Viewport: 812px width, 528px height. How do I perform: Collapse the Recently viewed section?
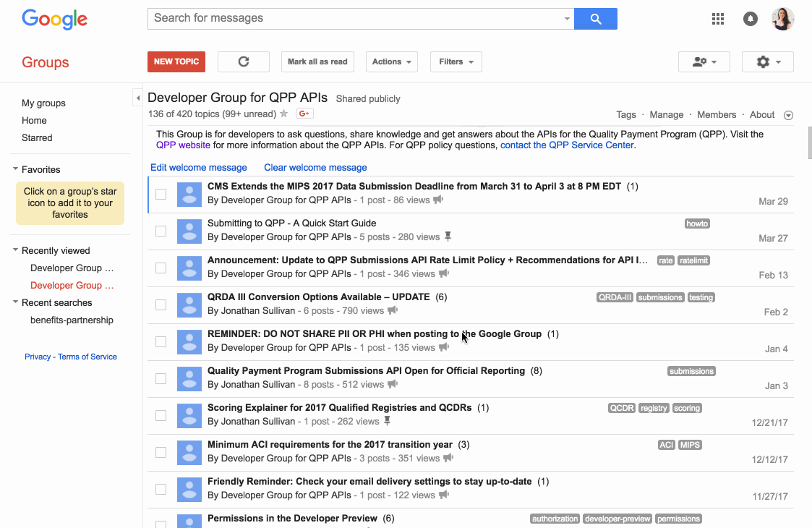click(x=16, y=251)
